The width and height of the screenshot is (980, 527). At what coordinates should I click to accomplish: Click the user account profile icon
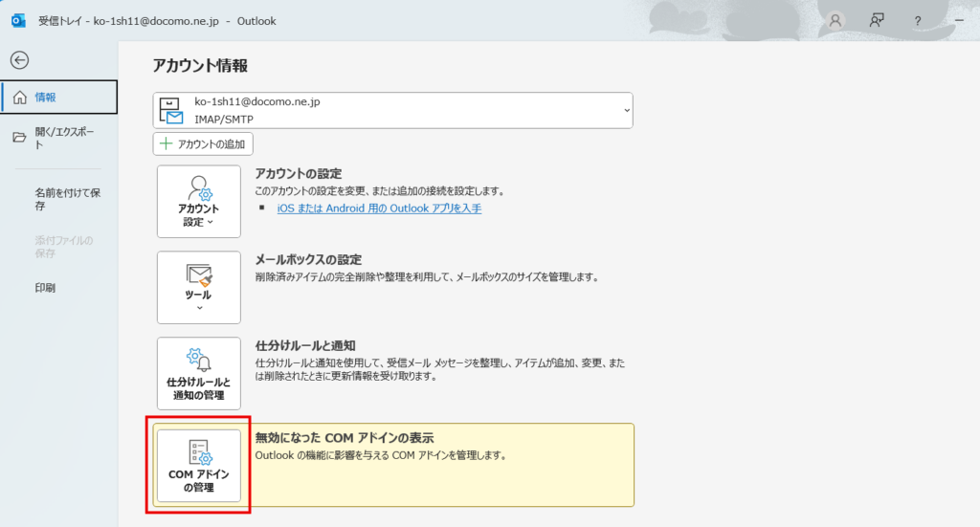836,20
